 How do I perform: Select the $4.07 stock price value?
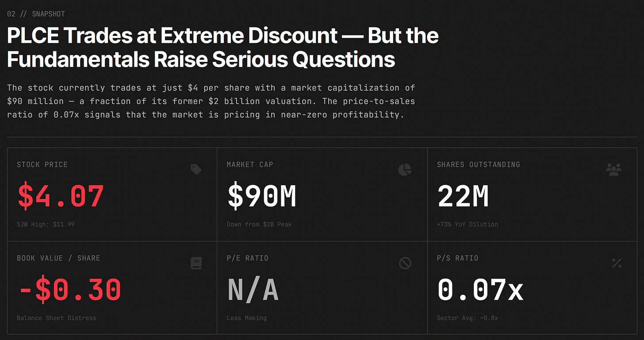click(x=61, y=196)
